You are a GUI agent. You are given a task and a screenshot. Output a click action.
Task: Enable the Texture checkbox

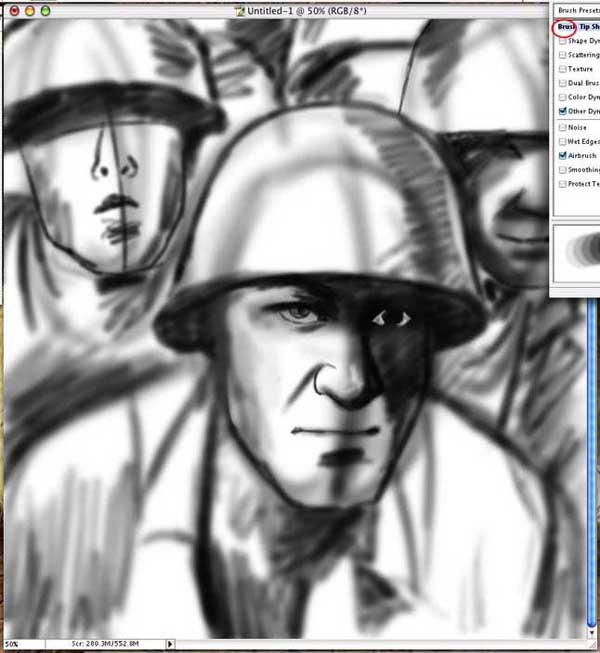click(563, 69)
